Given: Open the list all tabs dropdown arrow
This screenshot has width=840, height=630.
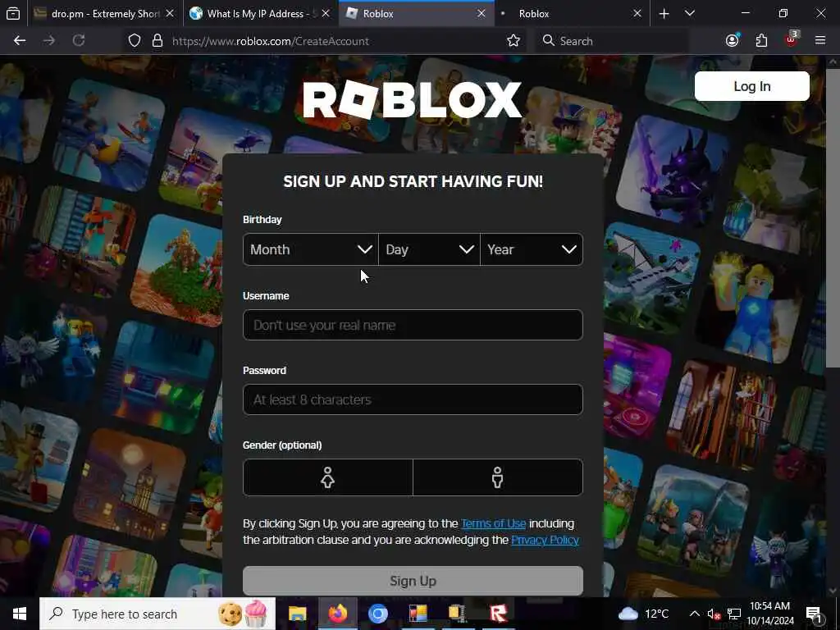Looking at the screenshot, I should 690,14.
